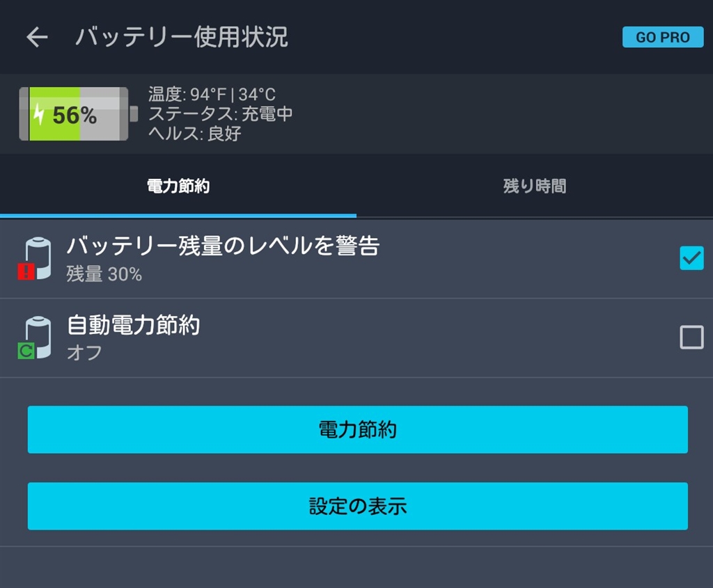This screenshot has width=713, height=588.
Task: Tap the ヘルス: 良好 line
Action: tap(194, 134)
